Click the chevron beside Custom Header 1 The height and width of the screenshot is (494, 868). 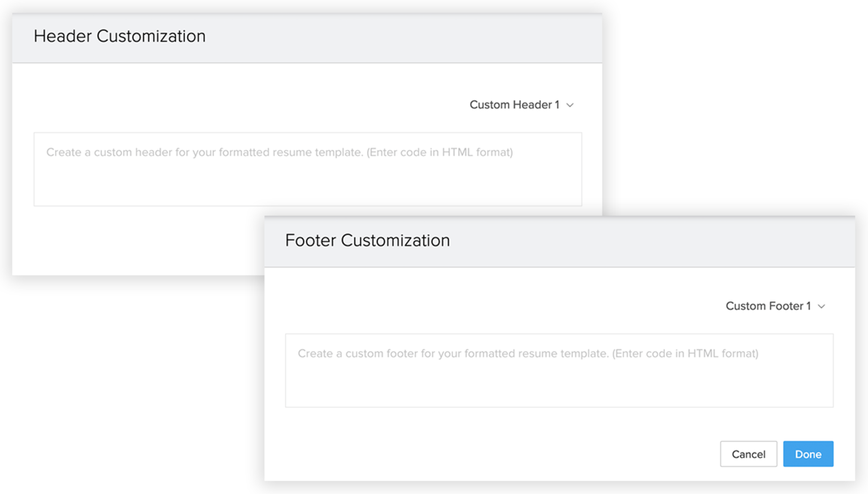coord(570,105)
